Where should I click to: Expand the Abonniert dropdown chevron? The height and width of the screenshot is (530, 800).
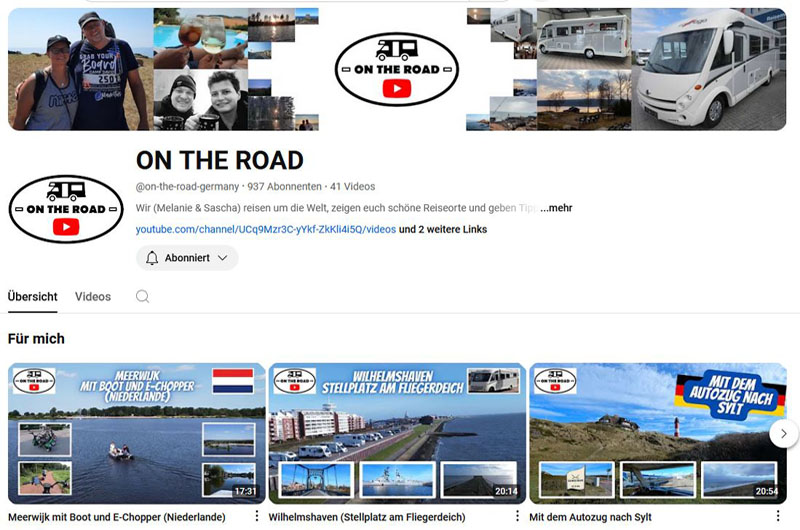222,258
